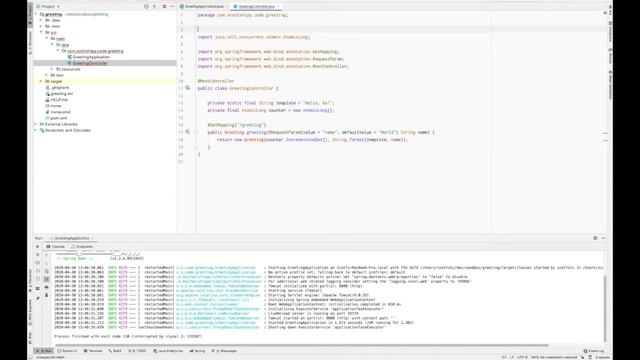Open TODO tool window
Image resolution: width=640 pixels, height=360 pixels.
137,351
